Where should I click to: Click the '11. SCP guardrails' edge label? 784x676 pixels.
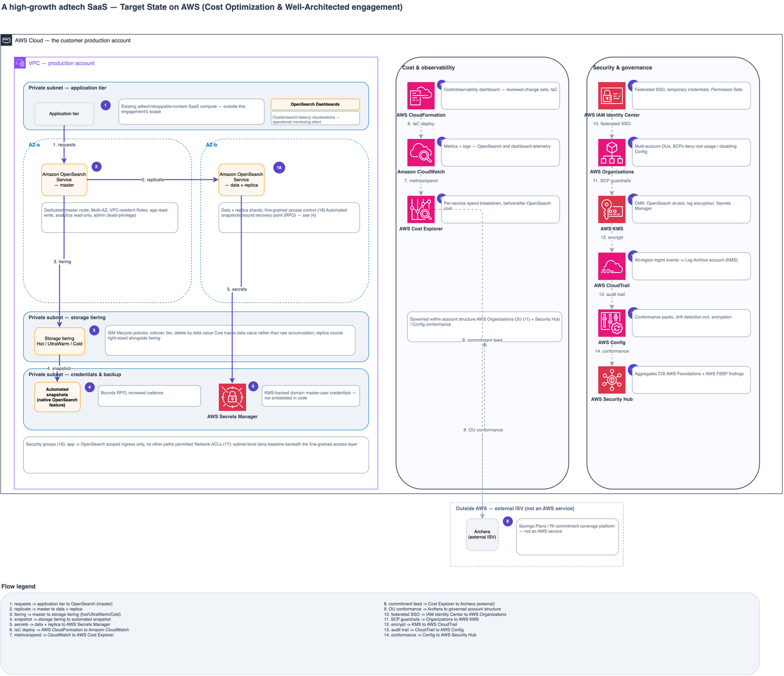coord(612,181)
